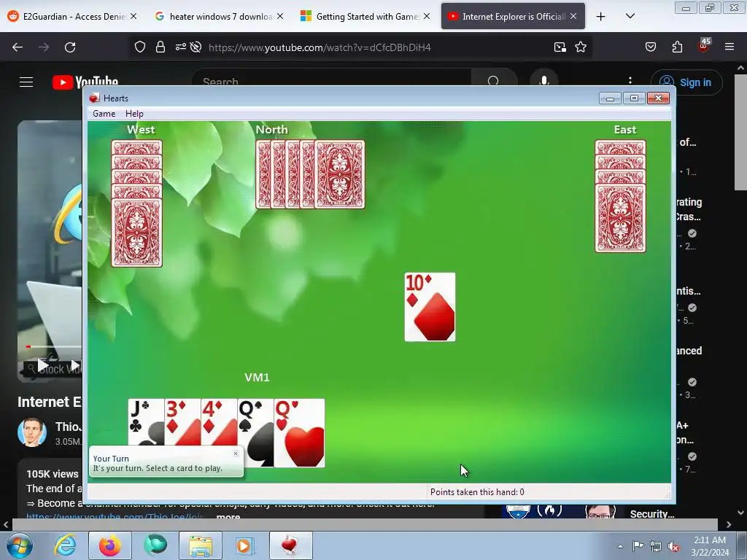Click the autoplay blocked icon
This screenshot has width=747, height=560.
click(196, 47)
